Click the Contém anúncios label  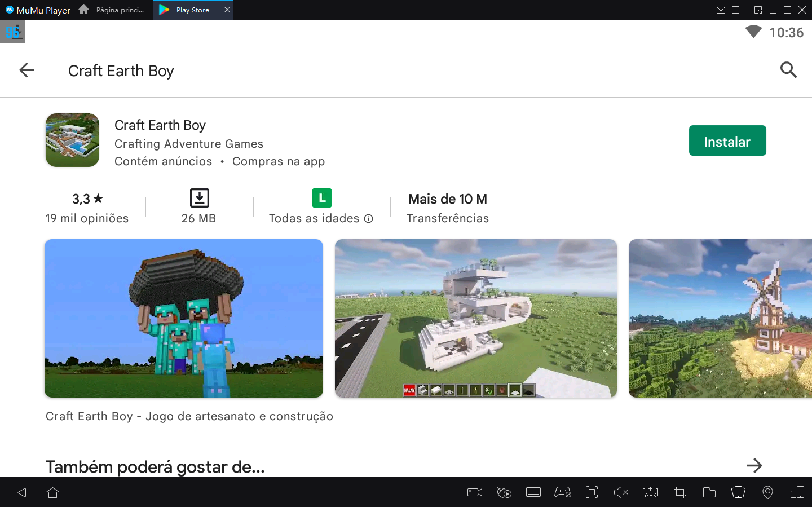[164, 161]
